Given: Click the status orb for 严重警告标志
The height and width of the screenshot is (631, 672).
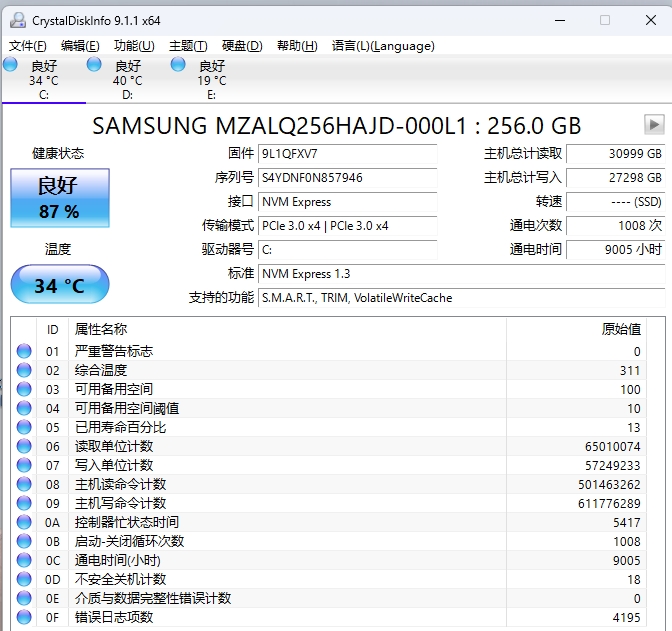Looking at the screenshot, I should tap(24, 351).
